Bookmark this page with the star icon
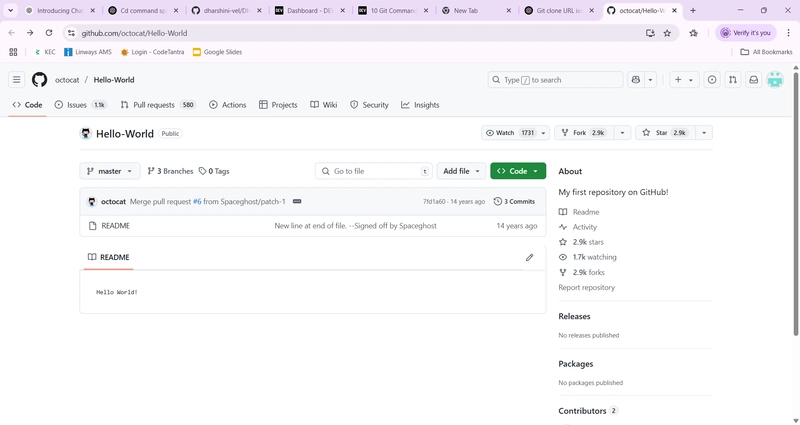Screen dimensions: 800x425 tap(667, 33)
